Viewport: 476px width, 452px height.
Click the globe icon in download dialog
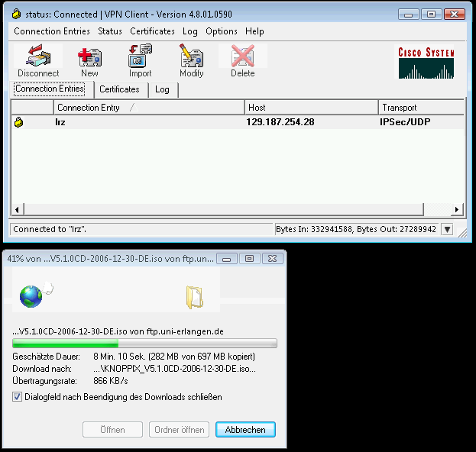click(31, 296)
